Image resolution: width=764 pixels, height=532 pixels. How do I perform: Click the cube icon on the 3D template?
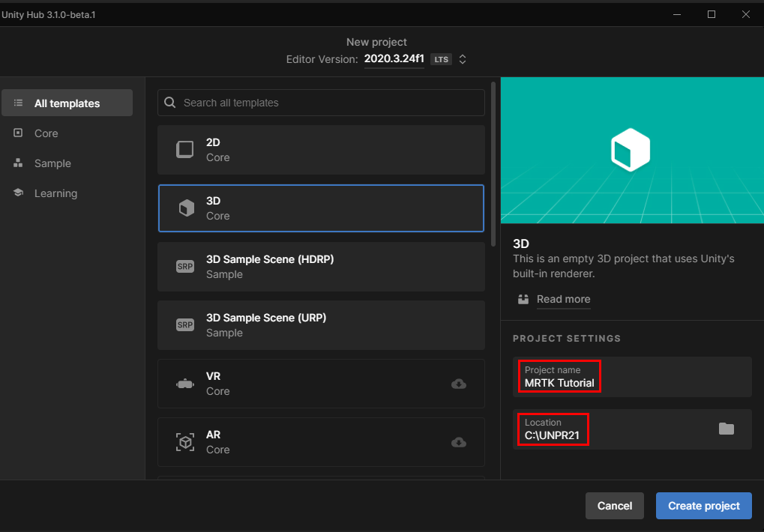[x=184, y=208]
